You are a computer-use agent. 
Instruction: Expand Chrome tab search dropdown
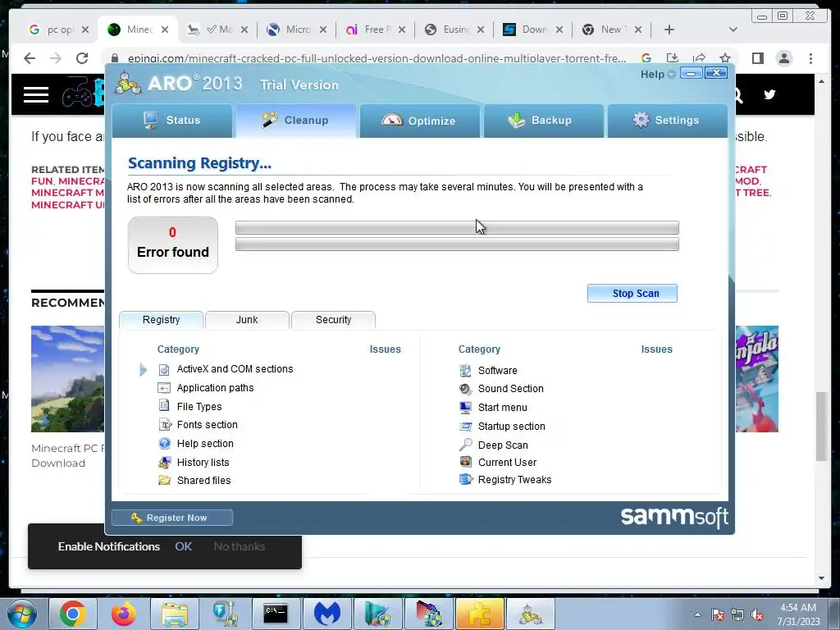click(733, 30)
